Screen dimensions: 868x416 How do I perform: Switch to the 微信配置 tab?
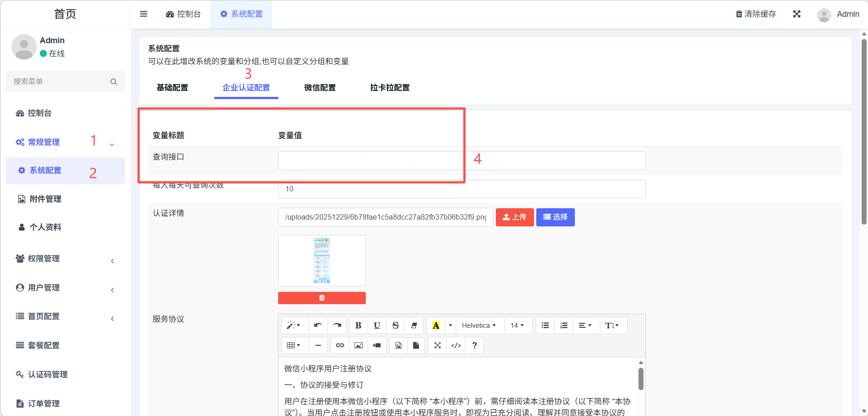tap(320, 88)
